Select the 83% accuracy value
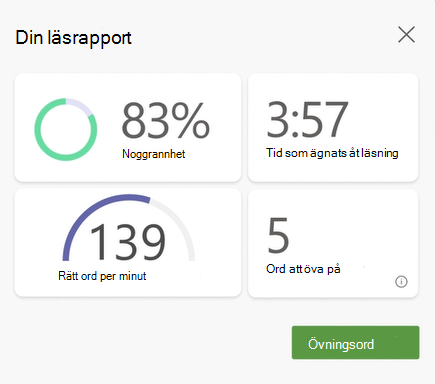This screenshot has width=435, height=384. [x=166, y=120]
